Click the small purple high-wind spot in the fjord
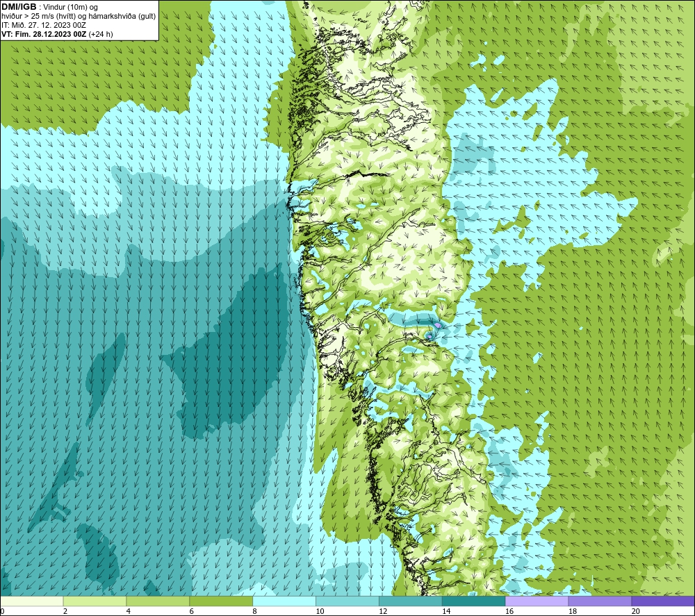Screen dimensions: 695x616 [438, 326]
